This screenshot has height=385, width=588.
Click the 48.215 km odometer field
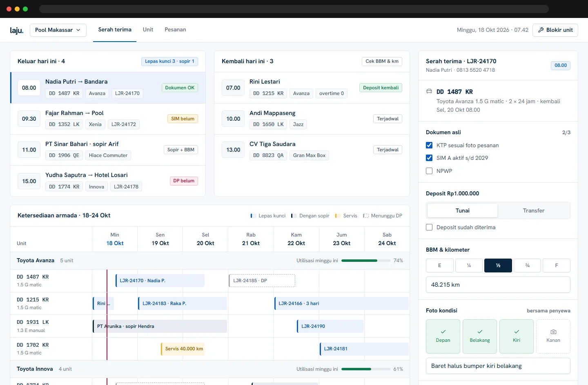[x=498, y=285]
